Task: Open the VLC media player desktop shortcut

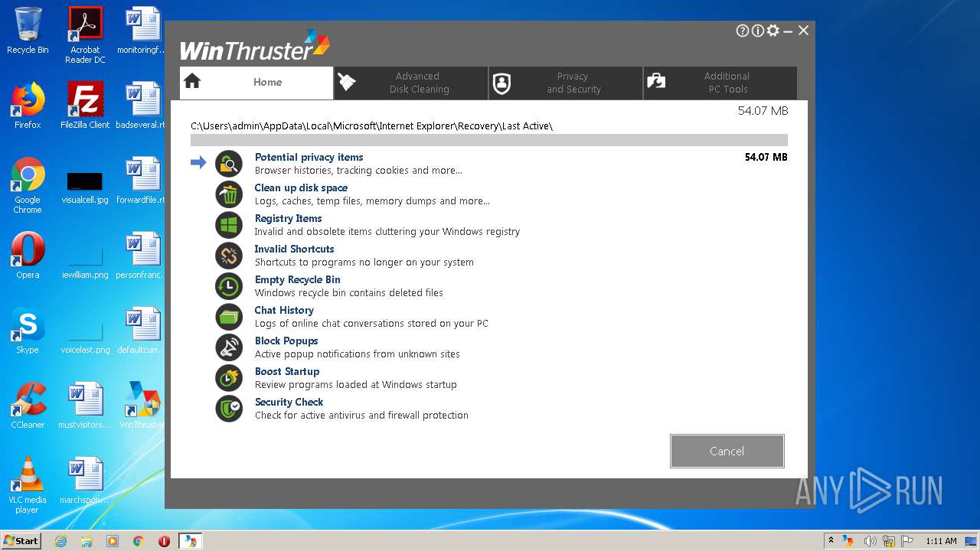Action: click(28, 485)
